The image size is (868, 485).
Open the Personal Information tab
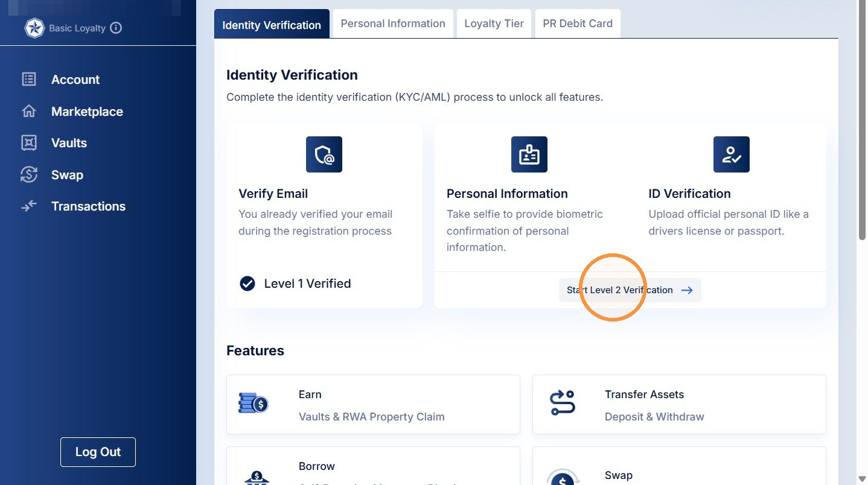(393, 24)
